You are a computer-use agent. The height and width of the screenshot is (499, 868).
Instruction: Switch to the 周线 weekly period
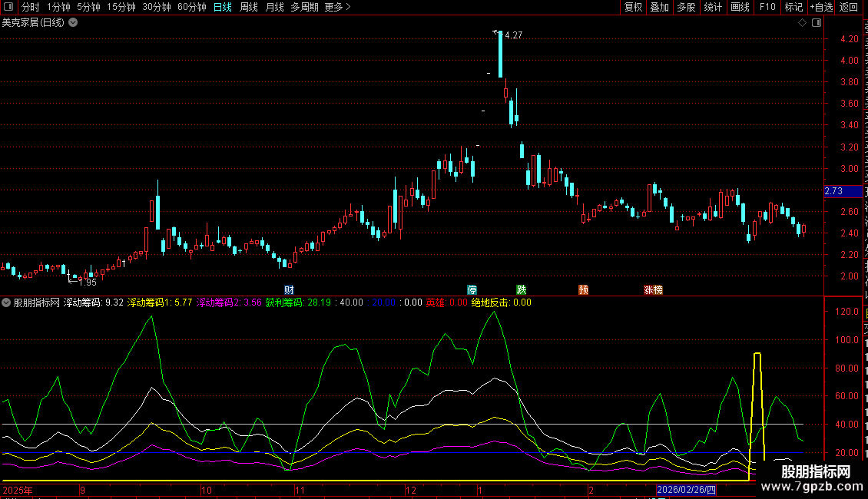pos(249,8)
